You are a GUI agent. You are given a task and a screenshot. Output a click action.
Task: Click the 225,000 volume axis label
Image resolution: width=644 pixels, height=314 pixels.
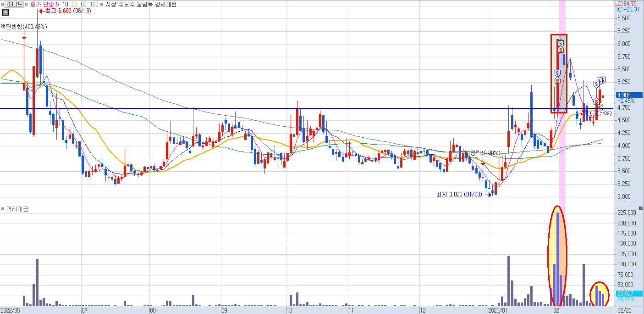click(x=627, y=213)
